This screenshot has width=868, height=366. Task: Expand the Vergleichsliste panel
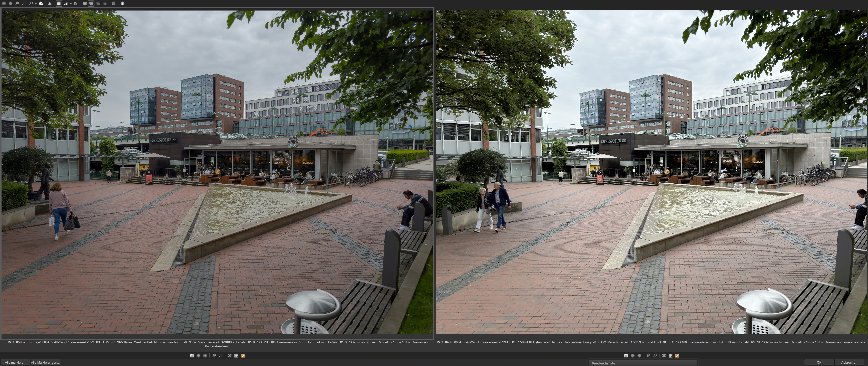pyautogui.click(x=603, y=363)
